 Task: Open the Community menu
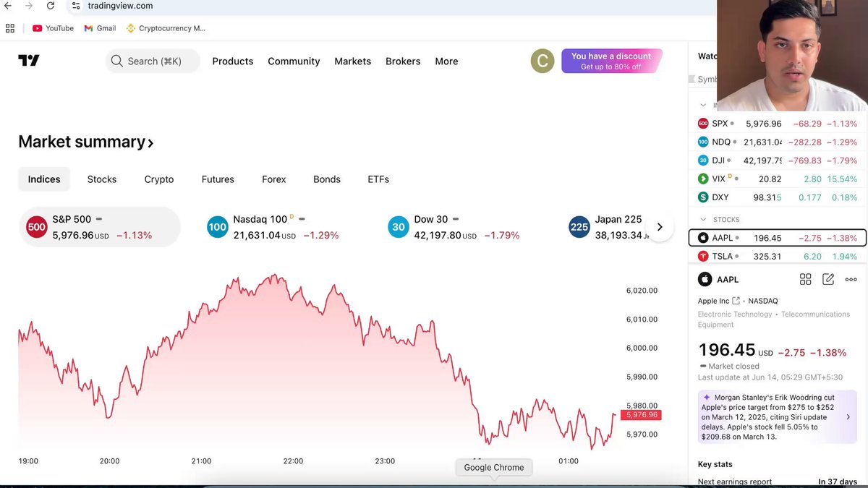pos(294,61)
